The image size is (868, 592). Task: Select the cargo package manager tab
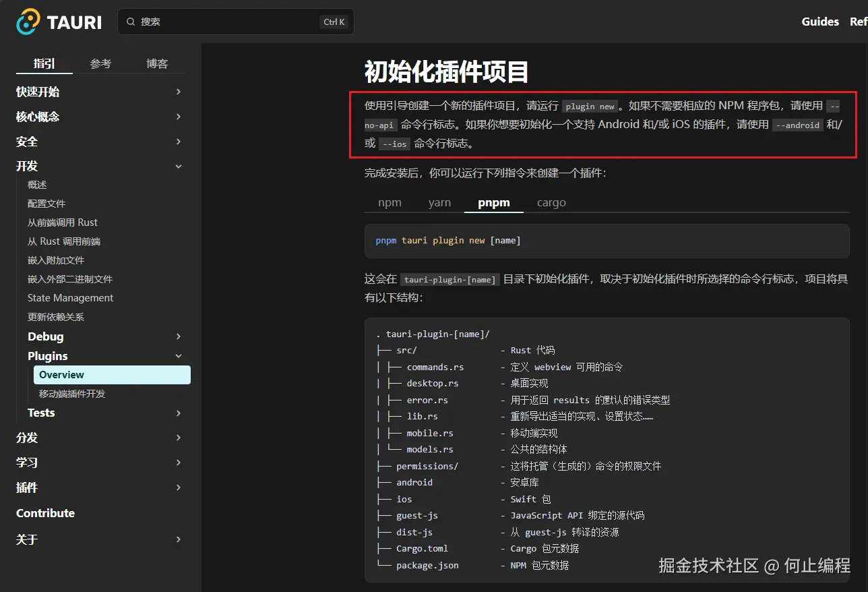pyautogui.click(x=551, y=202)
